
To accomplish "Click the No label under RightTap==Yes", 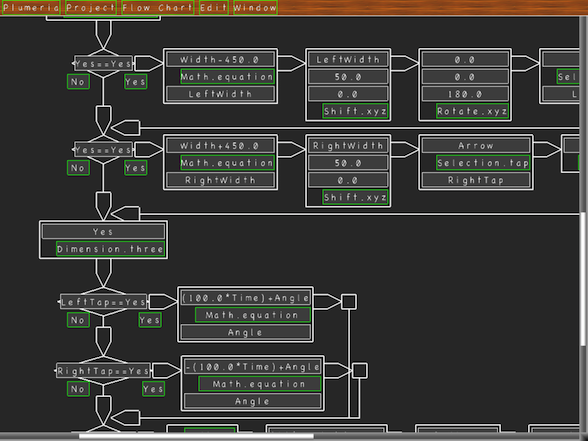I will pyautogui.click(x=78, y=389).
